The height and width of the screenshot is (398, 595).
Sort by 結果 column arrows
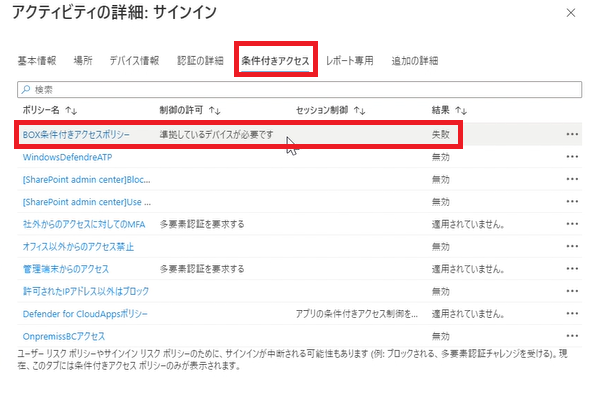point(461,110)
